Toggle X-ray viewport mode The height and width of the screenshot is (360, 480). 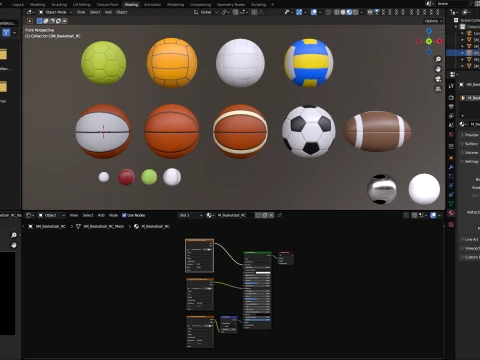tap(329, 12)
